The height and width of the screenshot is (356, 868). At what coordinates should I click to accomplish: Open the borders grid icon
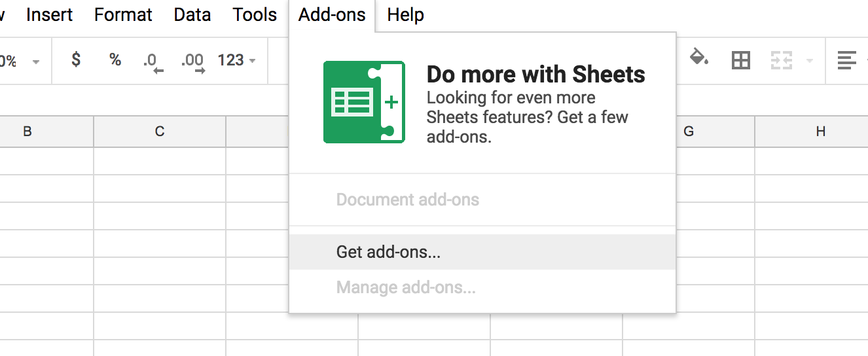pyautogui.click(x=741, y=61)
